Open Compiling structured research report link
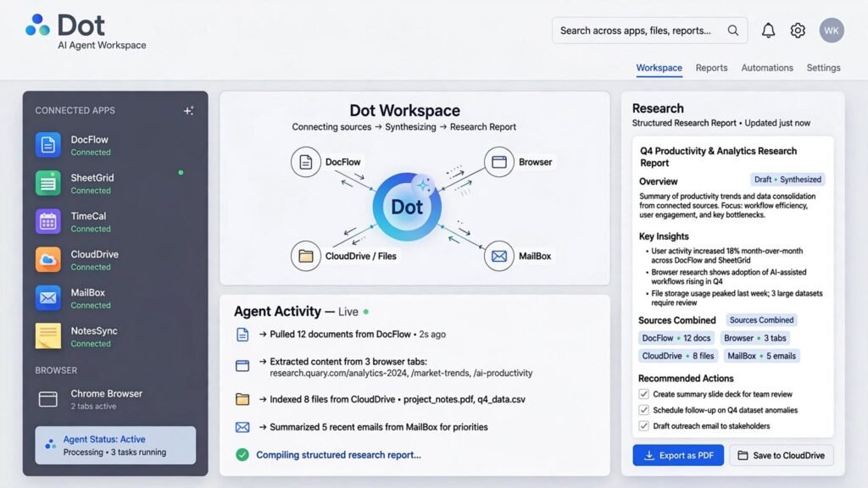 click(338, 455)
